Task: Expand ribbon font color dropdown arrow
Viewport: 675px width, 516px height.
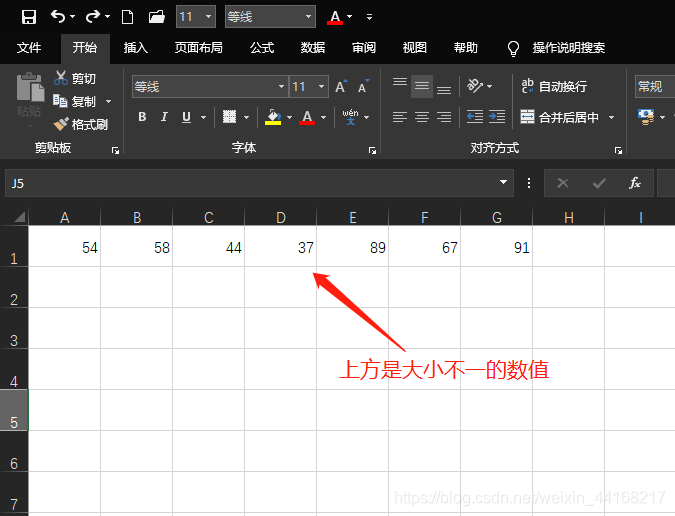Action: [x=323, y=117]
